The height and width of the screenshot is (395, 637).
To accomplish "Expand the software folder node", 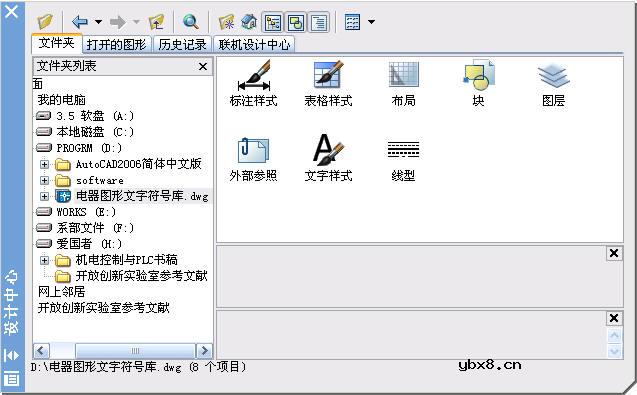I will point(44,180).
